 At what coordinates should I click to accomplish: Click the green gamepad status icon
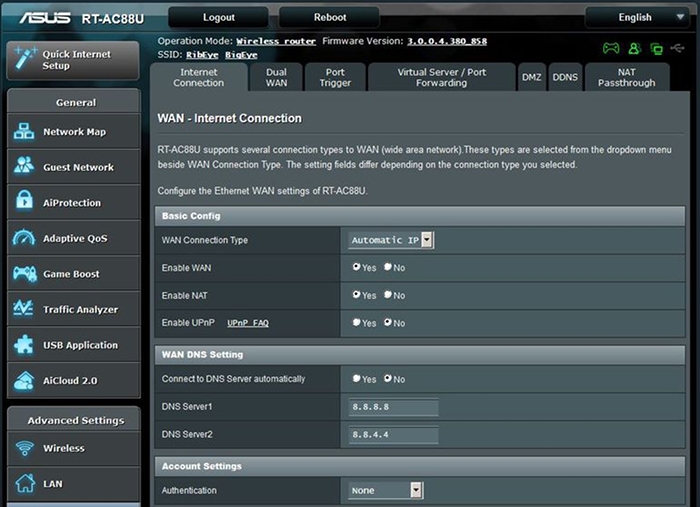coord(611,48)
